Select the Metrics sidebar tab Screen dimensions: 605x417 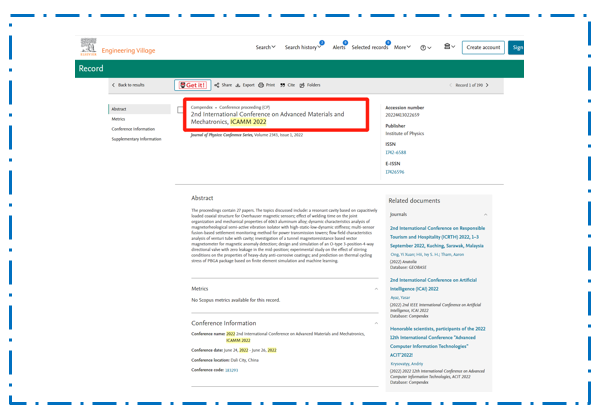click(118, 119)
